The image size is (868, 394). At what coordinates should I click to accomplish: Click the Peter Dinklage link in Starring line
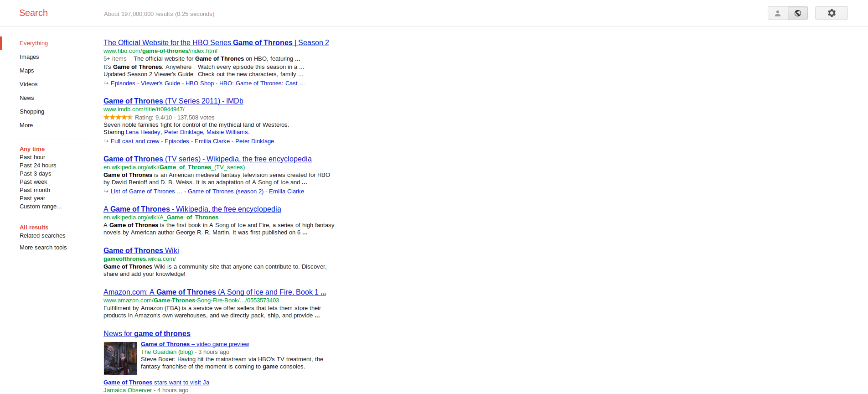(183, 132)
